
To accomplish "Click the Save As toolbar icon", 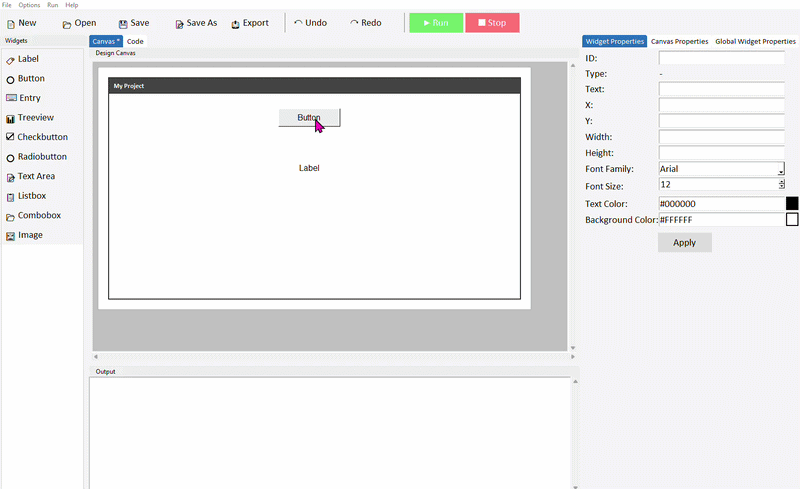I will (x=179, y=23).
